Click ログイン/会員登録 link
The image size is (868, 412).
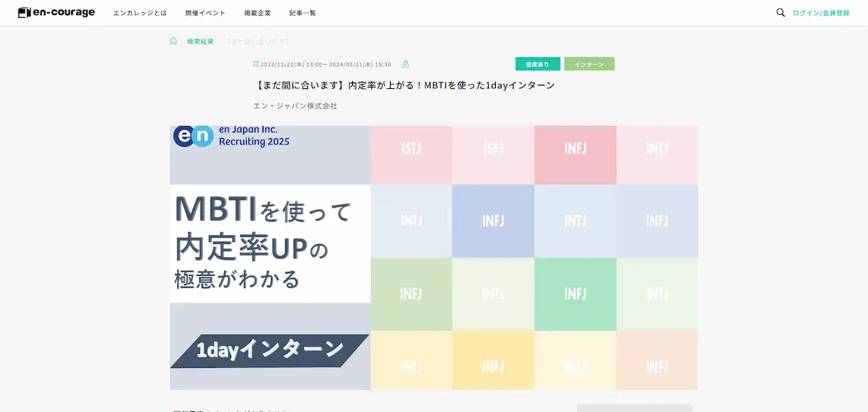(x=821, y=13)
